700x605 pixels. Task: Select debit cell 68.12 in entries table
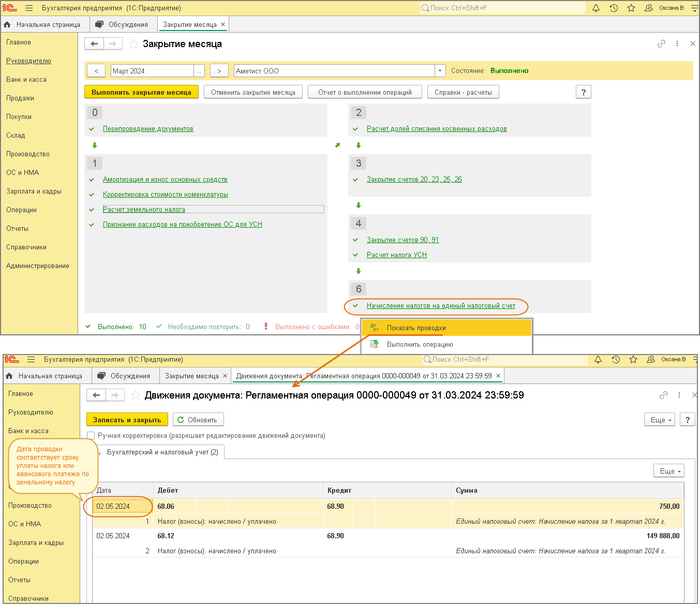(x=166, y=536)
